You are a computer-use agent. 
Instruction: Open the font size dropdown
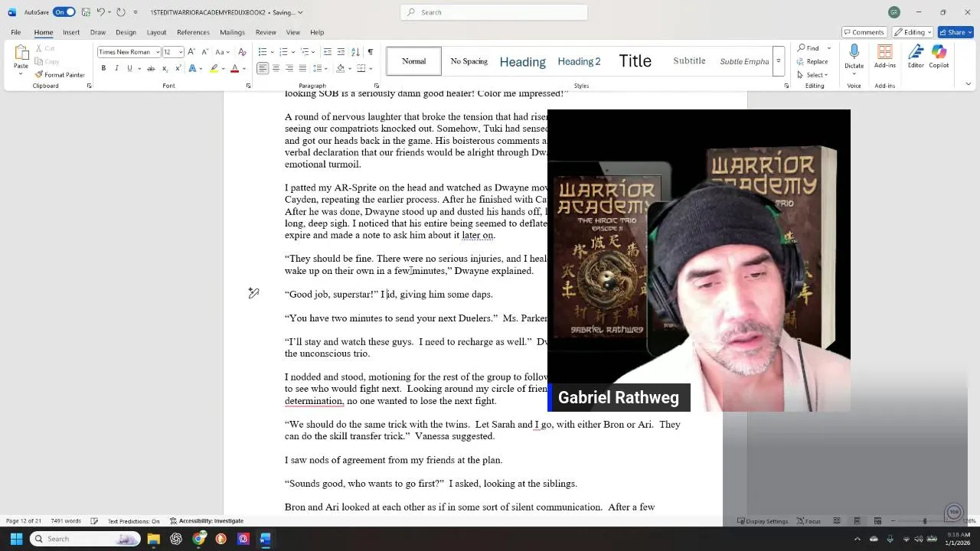[x=181, y=52]
